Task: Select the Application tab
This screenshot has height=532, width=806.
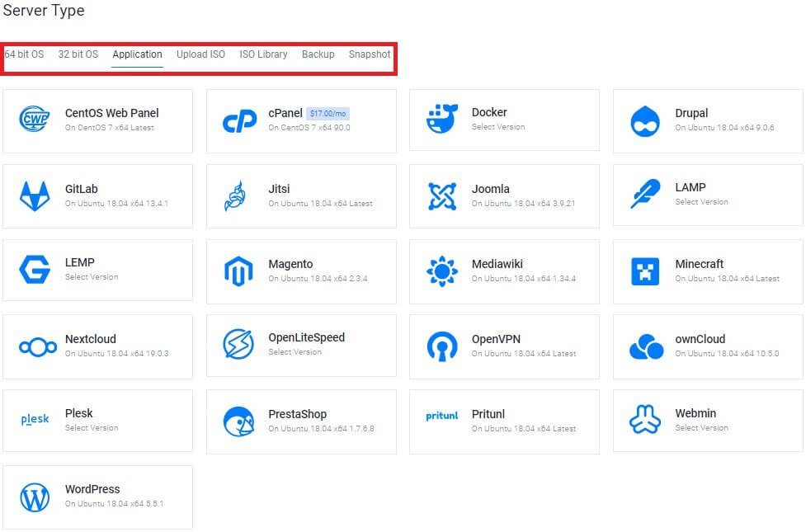Action: [137, 54]
